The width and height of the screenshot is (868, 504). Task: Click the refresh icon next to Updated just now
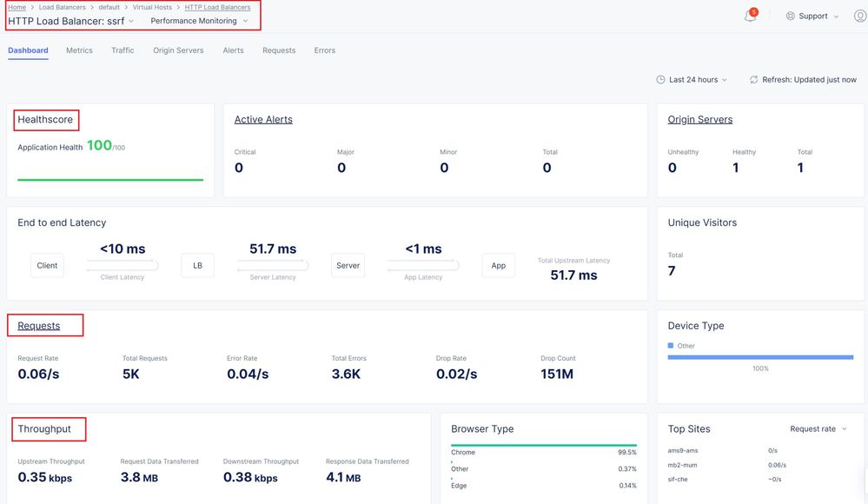[x=753, y=80]
